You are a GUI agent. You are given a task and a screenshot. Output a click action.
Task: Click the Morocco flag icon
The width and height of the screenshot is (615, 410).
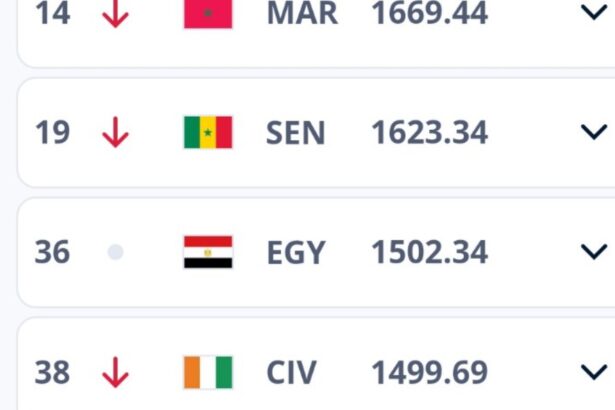pyautogui.click(x=208, y=13)
